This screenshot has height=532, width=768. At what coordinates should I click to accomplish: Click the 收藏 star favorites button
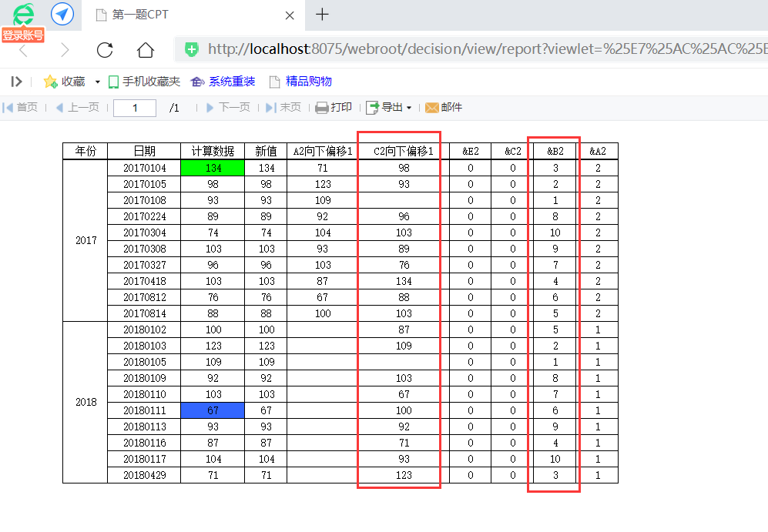tap(64, 82)
